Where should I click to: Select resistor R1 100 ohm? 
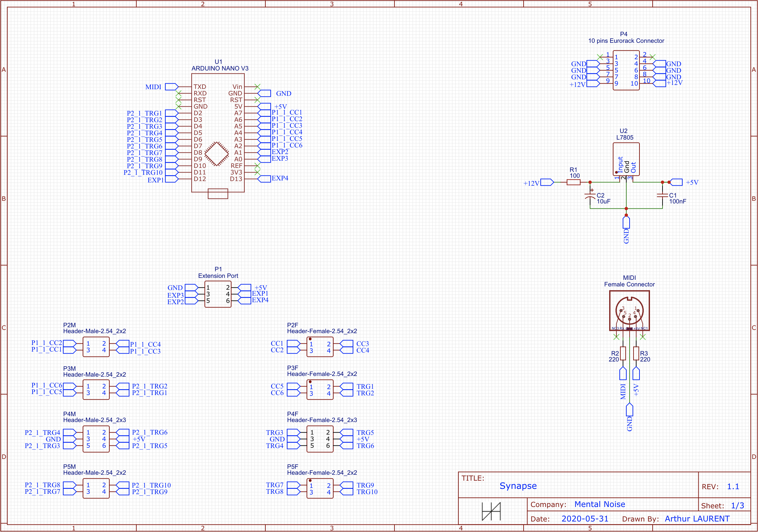tap(573, 182)
